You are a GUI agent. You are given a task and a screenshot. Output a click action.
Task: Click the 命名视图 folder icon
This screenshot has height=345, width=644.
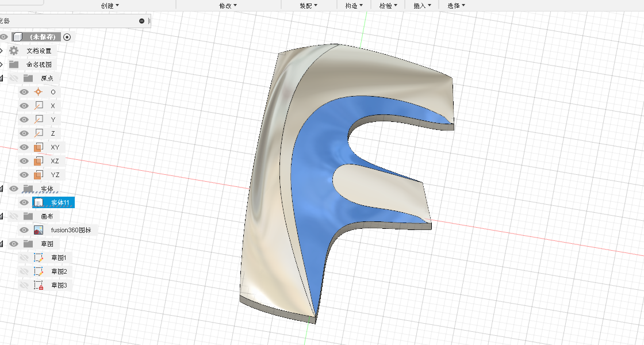tap(14, 64)
